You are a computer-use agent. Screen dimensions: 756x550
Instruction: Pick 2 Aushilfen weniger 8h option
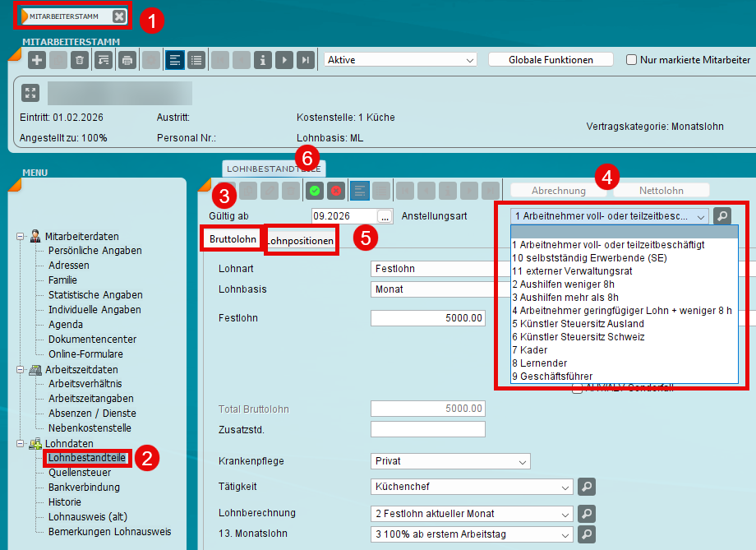(625, 284)
